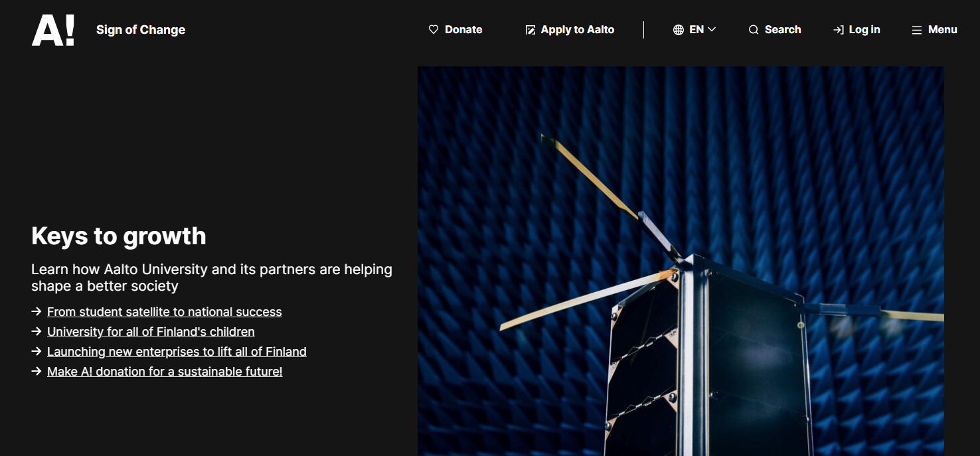Open "From student satellite to national success"

pyautogui.click(x=164, y=312)
